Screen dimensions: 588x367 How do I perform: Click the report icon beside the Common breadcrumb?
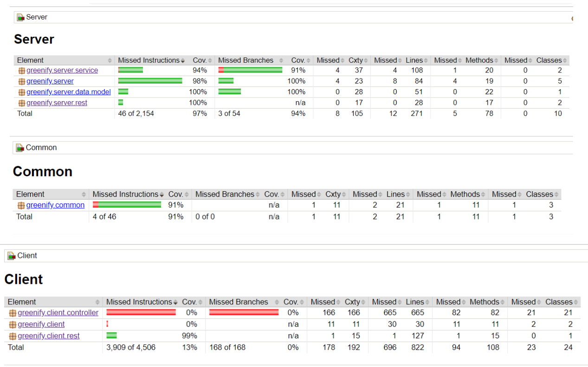(x=20, y=148)
